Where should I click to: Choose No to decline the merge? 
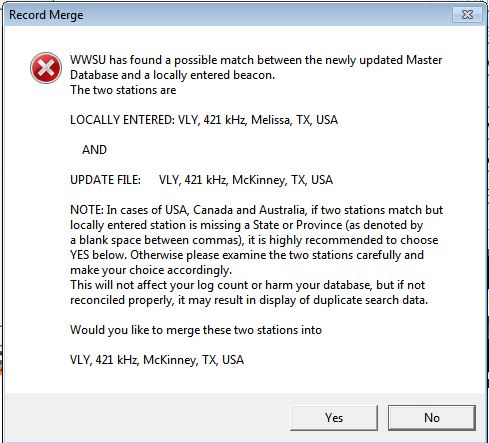click(x=432, y=418)
